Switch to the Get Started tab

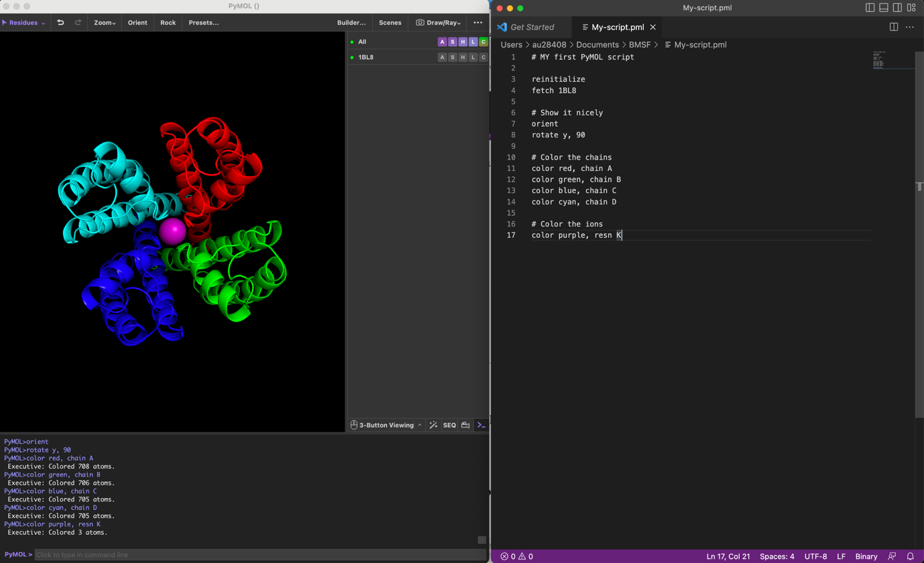click(532, 27)
